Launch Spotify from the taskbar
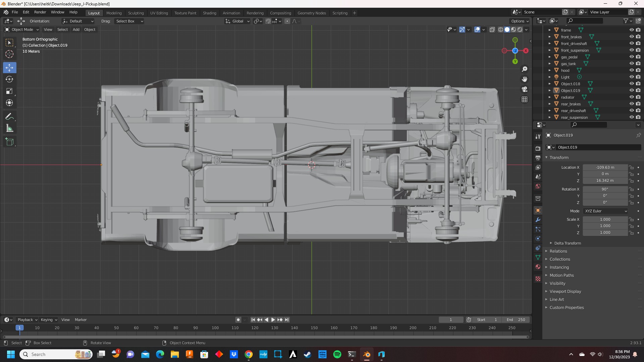Screen dimensions: 644x362 337,354
